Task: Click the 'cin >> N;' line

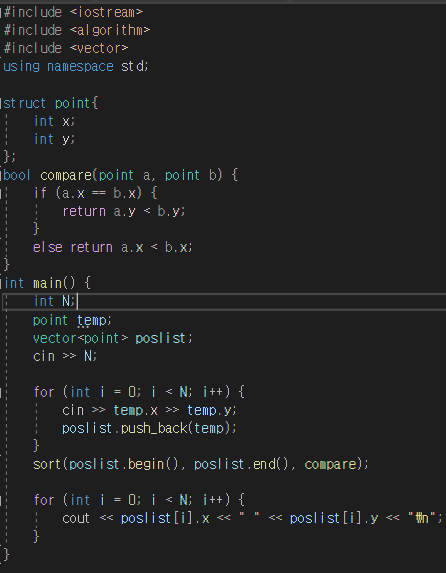Action: [65, 356]
